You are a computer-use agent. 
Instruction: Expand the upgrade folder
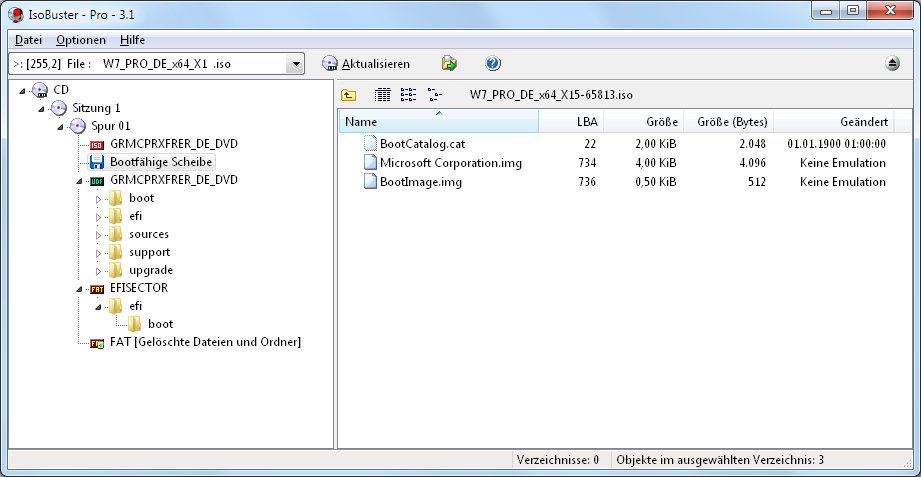[99, 271]
